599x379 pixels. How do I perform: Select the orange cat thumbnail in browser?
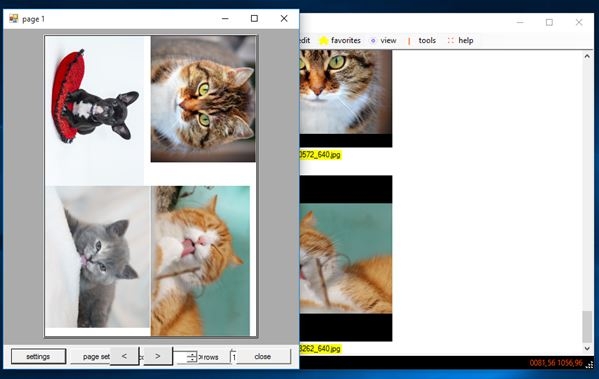click(346, 258)
